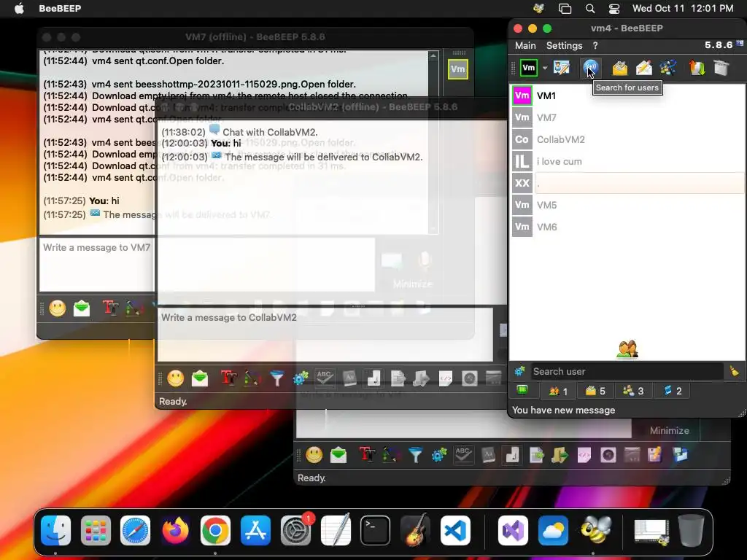The image size is (747, 560).
Task: Toggle Aa word completer in bottom chat window
Action: 488,455
